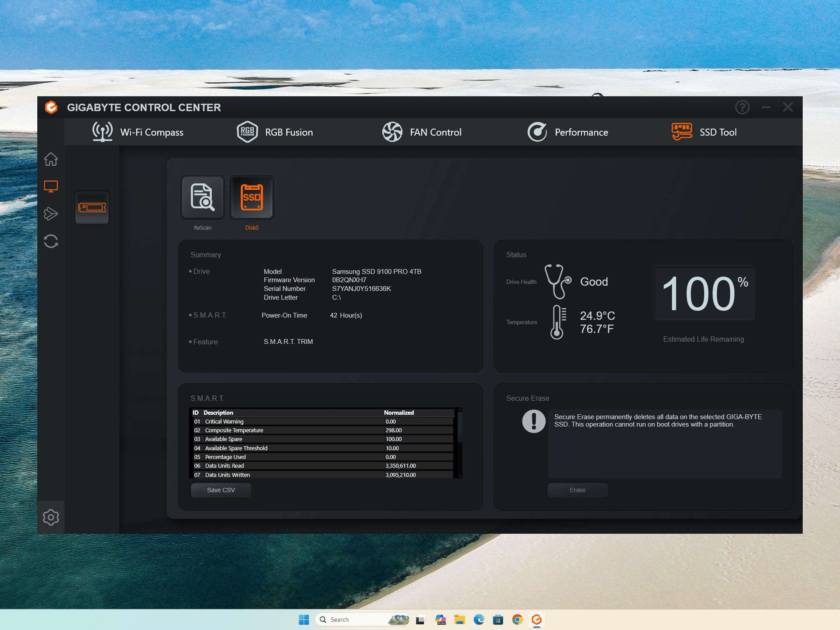Select the SSD module thumbnail
The image size is (840, 630).
[92, 208]
